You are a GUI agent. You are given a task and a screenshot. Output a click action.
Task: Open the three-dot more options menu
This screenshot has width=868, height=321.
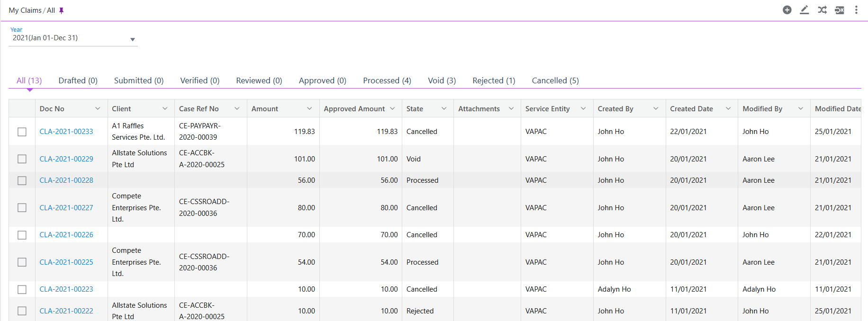point(856,10)
